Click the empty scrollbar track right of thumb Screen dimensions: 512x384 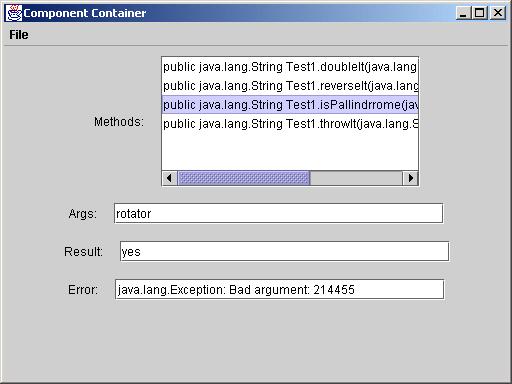click(x=356, y=178)
